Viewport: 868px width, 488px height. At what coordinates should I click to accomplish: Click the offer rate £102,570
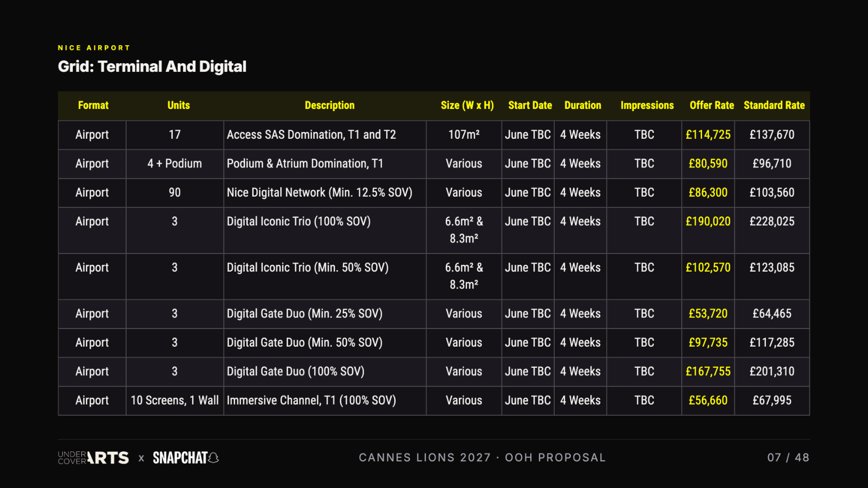click(708, 268)
